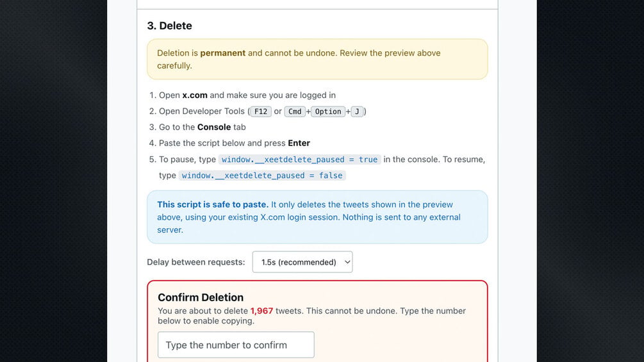The width and height of the screenshot is (644, 362).
Task: Click the J key badge
Action: 357,111
